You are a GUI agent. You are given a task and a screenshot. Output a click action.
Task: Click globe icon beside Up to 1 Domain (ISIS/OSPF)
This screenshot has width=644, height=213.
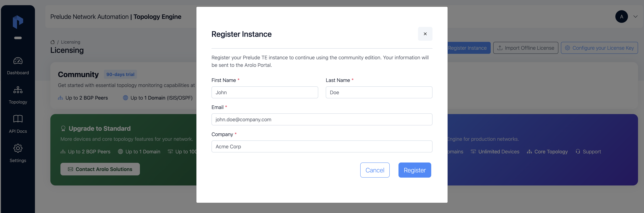click(125, 98)
